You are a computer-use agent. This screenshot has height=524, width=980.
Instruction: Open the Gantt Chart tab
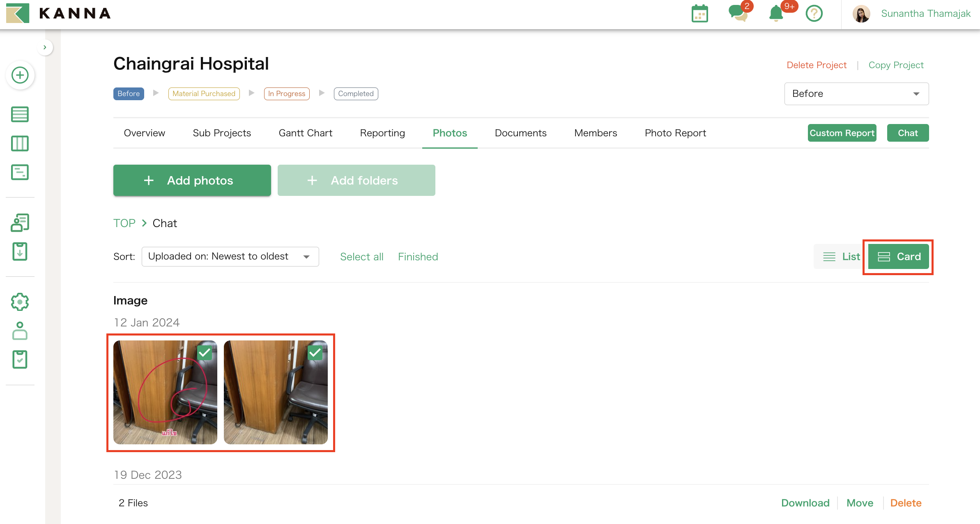(x=305, y=133)
